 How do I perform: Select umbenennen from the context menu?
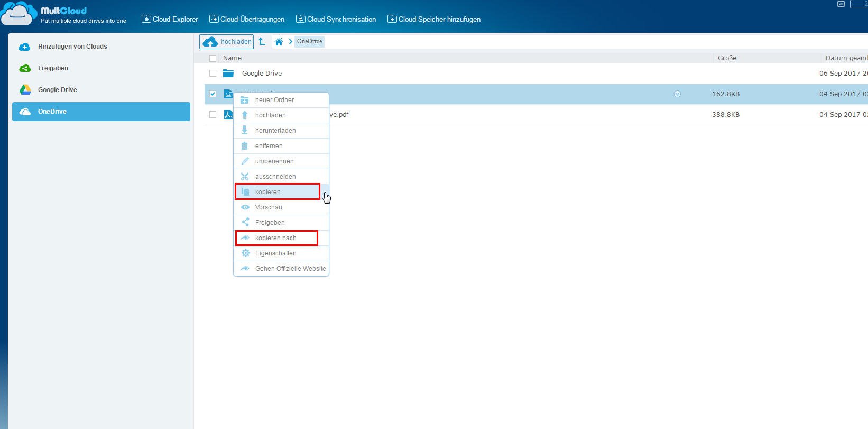point(274,161)
